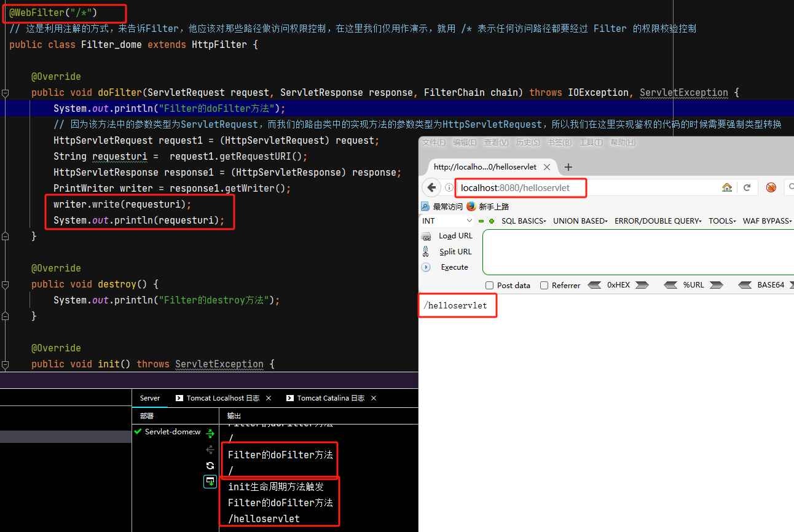Click the %URL label button
Image resolution: width=794 pixels, height=532 pixels.
[x=693, y=285]
